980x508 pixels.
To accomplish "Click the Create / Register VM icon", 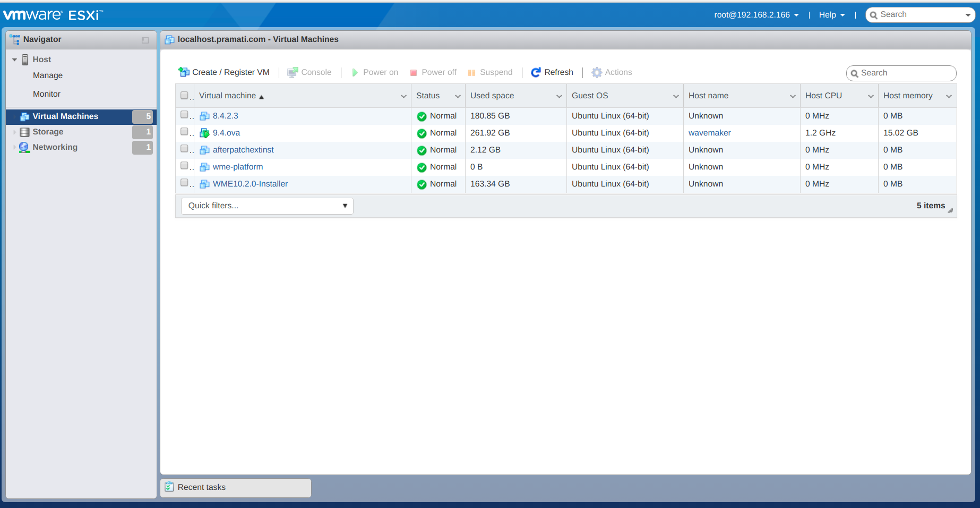I will pyautogui.click(x=184, y=72).
